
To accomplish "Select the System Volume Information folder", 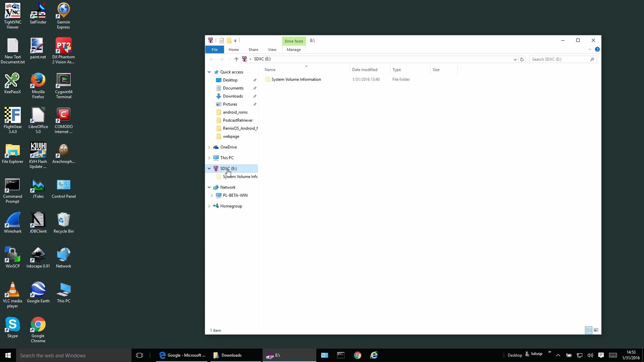I will coord(296,79).
